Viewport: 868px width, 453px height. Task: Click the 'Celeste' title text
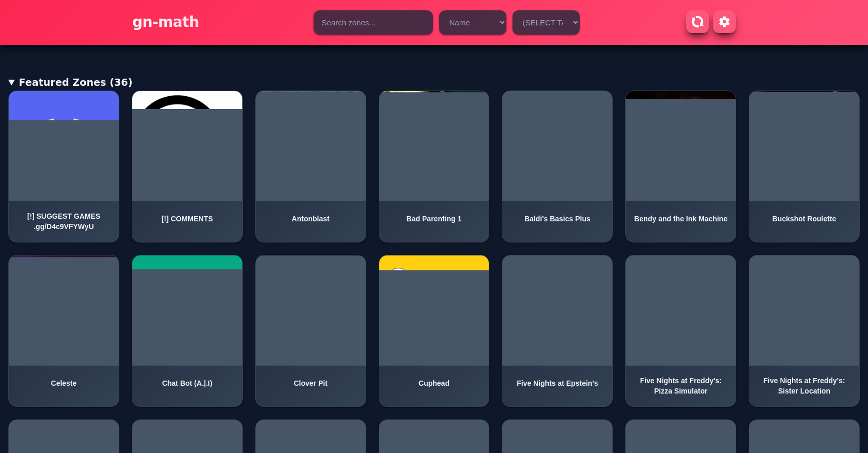pyautogui.click(x=64, y=383)
